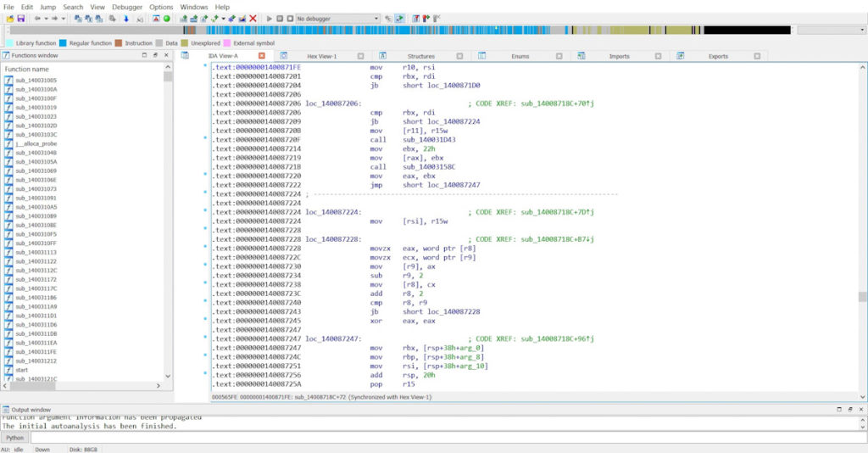Click the loc_140087228 label

(333, 239)
